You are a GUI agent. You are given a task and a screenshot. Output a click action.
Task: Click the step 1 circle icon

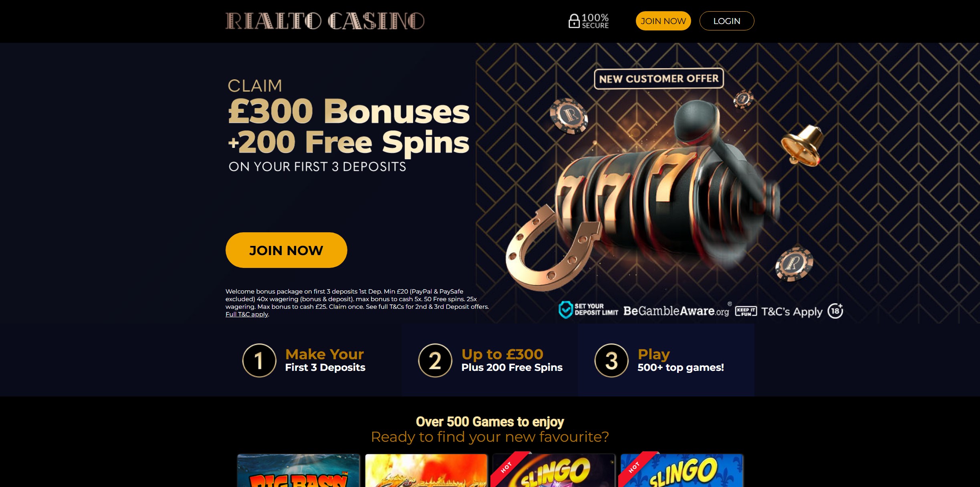[259, 360]
